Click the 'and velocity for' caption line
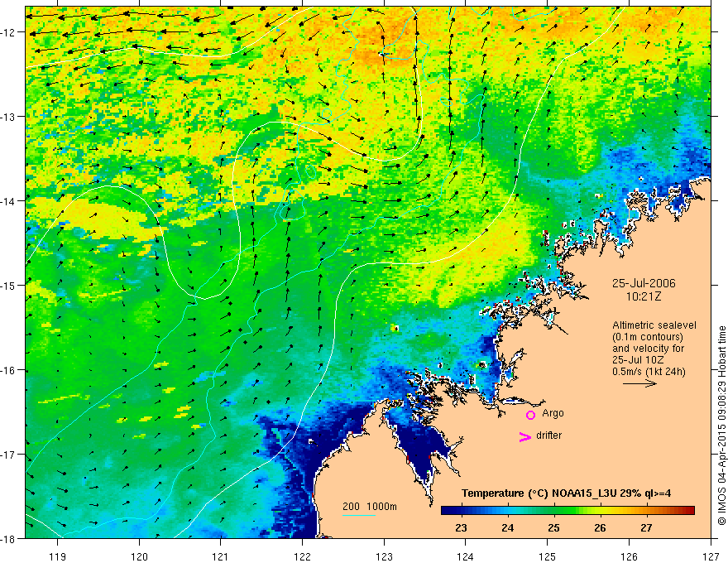 point(648,349)
